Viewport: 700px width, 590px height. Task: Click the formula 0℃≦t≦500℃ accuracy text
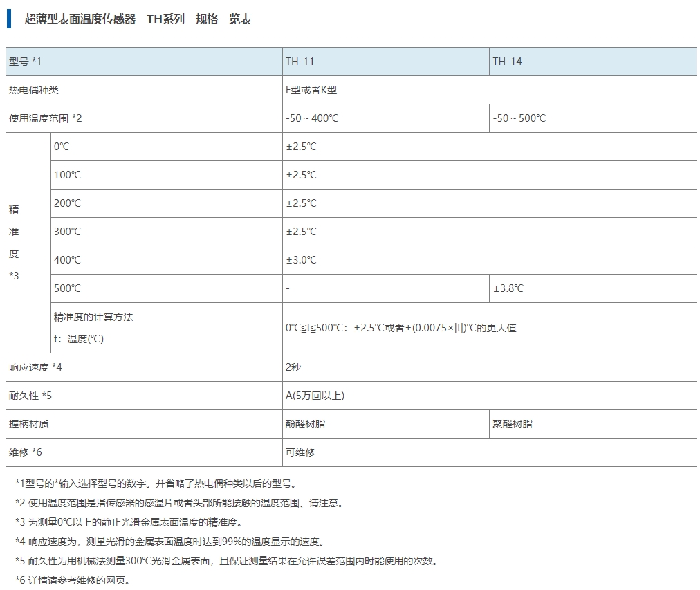point(401,328)
